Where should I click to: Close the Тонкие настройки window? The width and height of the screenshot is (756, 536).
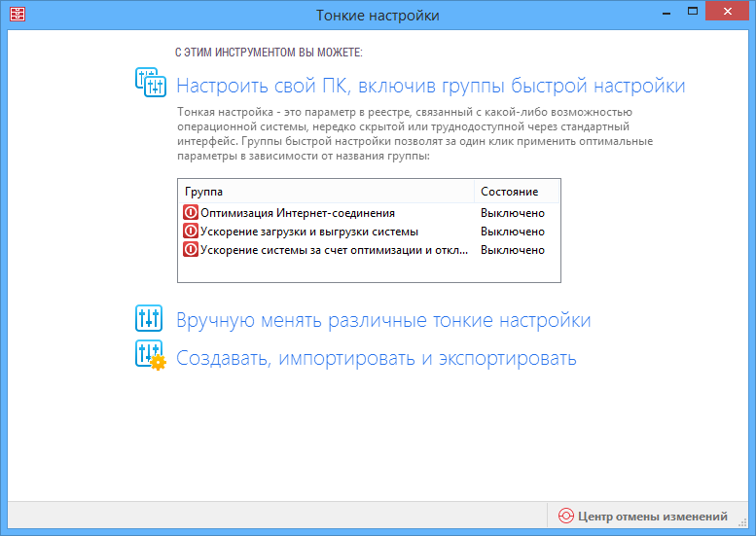[x=727, y=11]
